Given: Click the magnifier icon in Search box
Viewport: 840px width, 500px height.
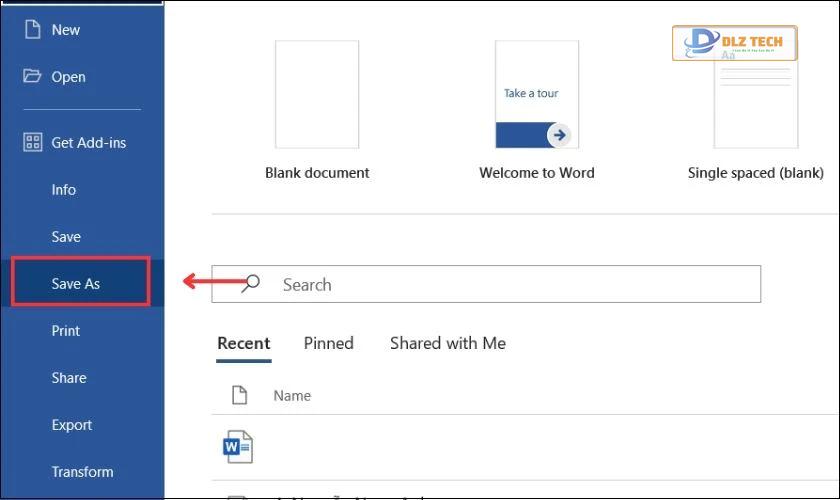Looking at the screenshot, I should pos(250,283).
